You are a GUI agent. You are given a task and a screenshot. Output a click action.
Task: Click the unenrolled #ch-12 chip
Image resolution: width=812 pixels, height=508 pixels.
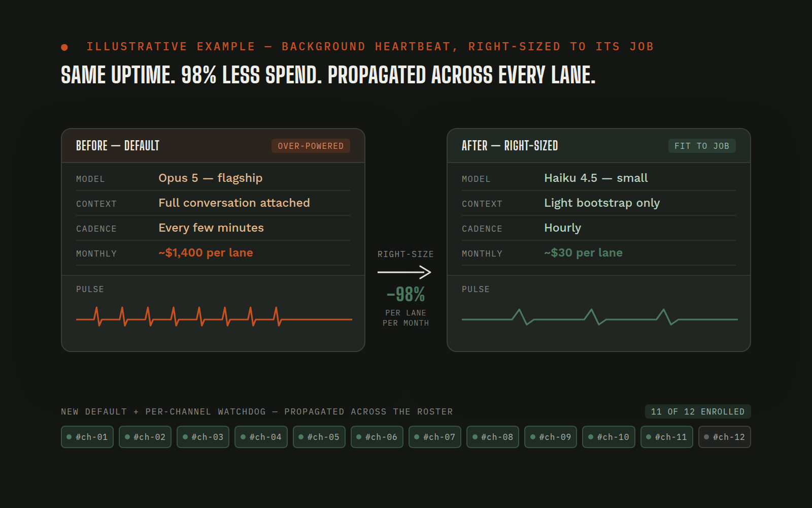725,437
